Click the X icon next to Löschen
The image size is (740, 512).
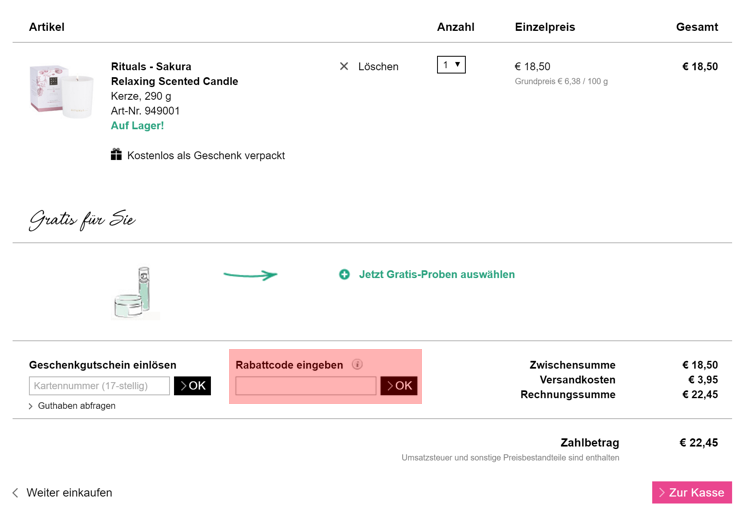344,67
